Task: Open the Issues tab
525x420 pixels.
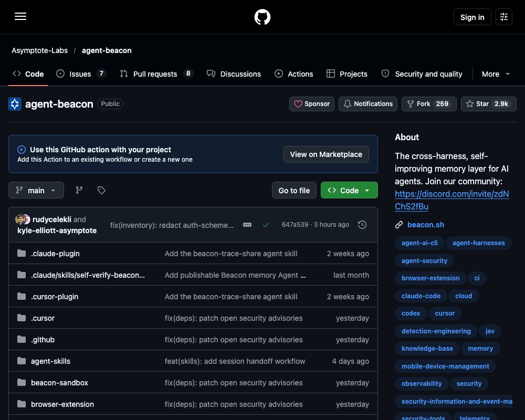Action: tap(81, 74)
